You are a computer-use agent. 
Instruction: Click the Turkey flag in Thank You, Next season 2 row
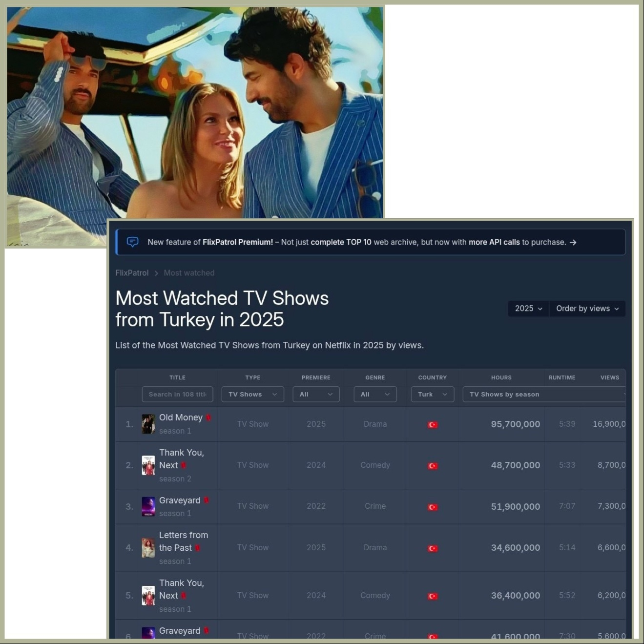point(433,466)
